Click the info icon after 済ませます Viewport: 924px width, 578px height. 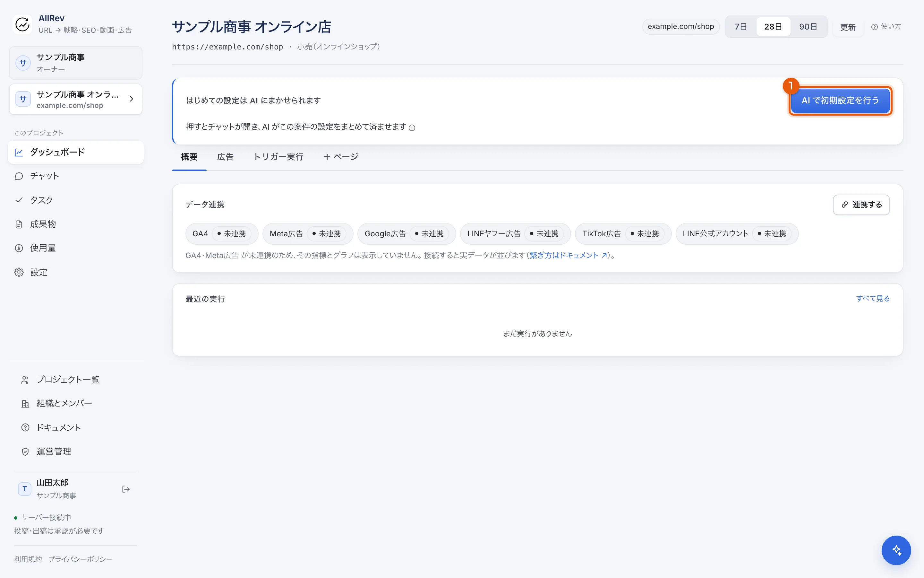click(412, 128)
